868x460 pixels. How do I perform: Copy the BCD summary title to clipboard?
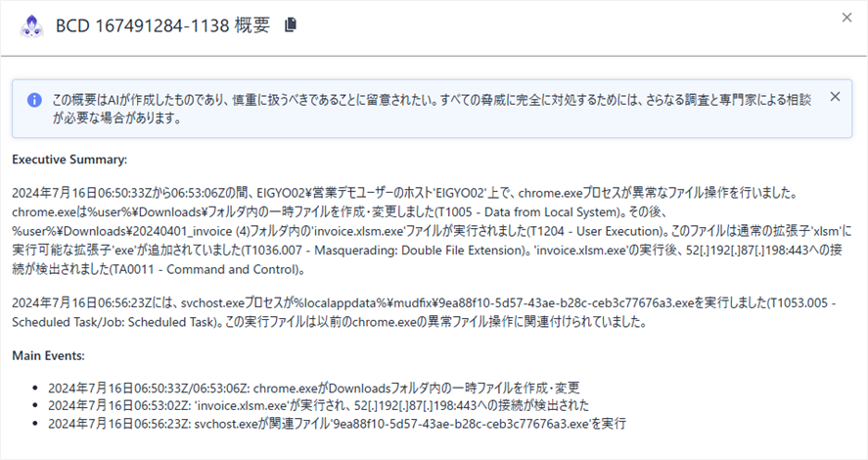290,25
